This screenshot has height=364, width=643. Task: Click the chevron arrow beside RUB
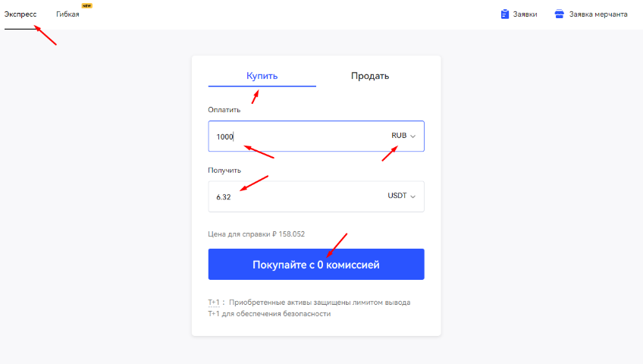point(413,136)
